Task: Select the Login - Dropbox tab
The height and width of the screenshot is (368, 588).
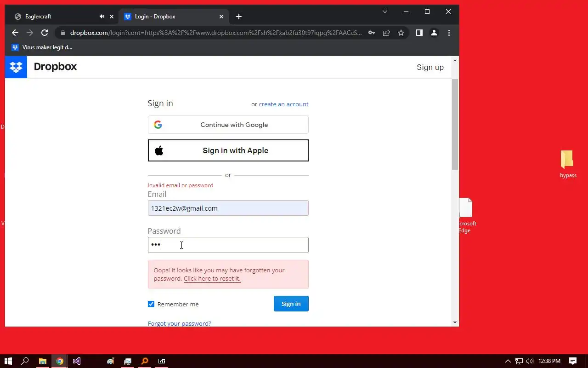Action: (x=174, y=17)
